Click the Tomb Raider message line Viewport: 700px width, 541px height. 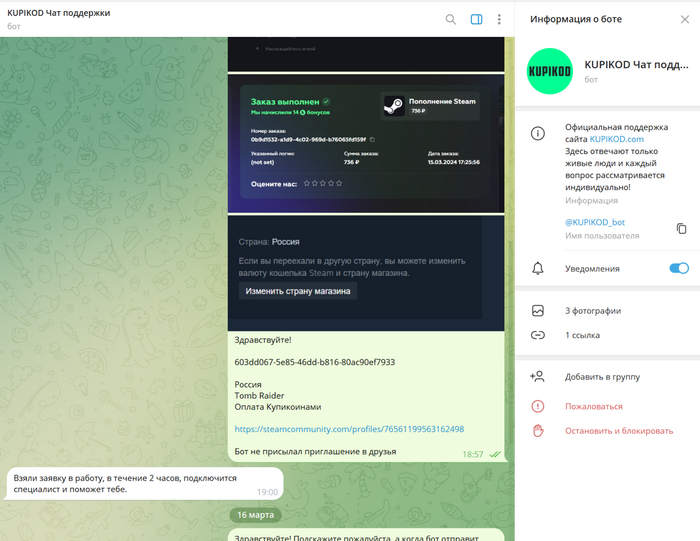coord(259,395)
